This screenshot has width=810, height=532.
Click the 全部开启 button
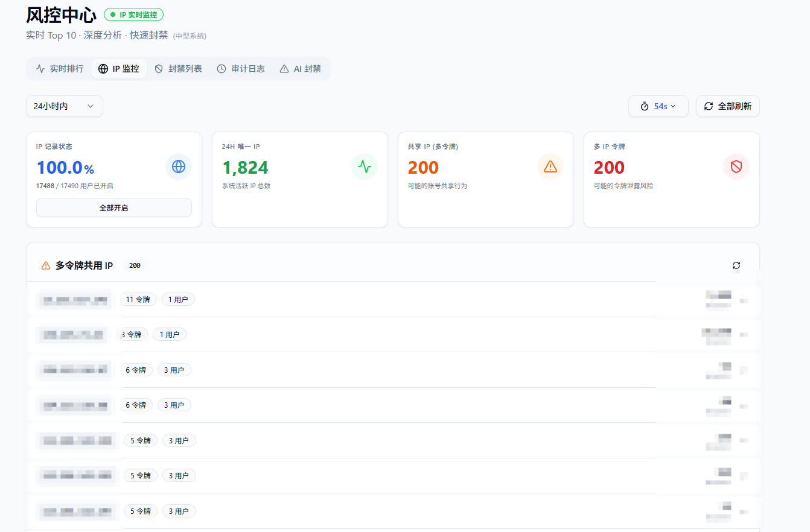click(x=114, y=207)
